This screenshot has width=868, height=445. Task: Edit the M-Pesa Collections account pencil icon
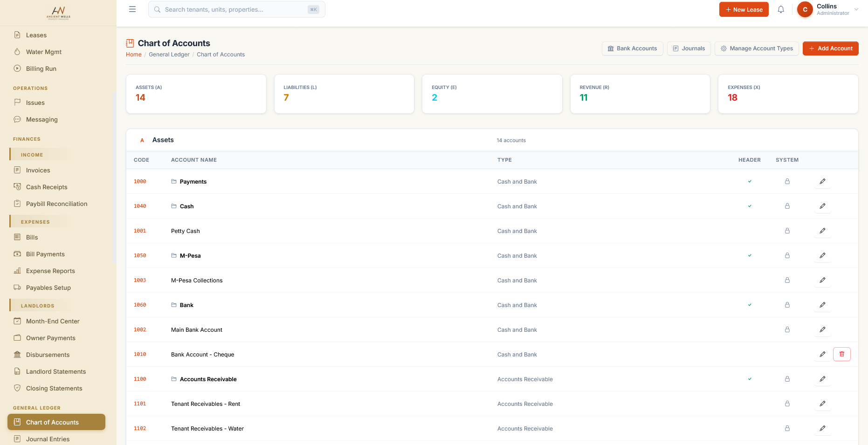pyautogui.click(x=823, y=280)
